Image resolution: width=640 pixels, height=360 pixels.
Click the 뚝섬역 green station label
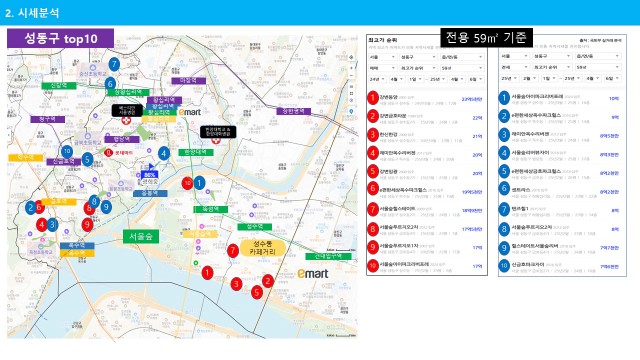tap(211, 209)
